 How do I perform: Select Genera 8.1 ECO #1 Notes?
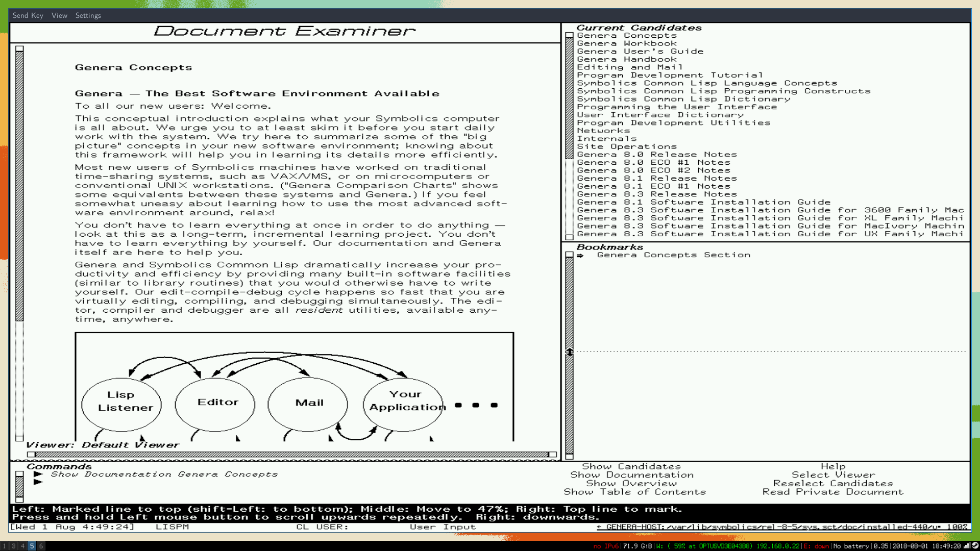[653, 186]
